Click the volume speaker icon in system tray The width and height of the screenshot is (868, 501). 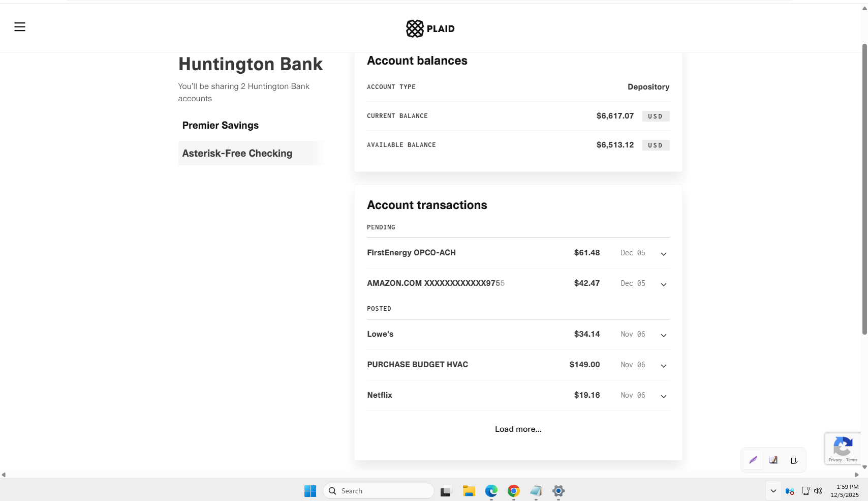818,491
